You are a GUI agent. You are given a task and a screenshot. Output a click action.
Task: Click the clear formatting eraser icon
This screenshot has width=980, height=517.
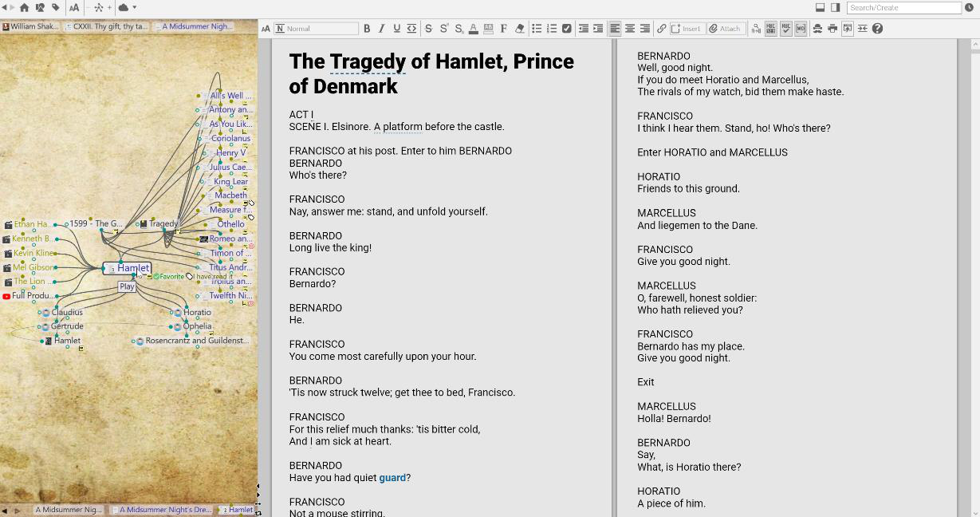[x=520, y=29]
